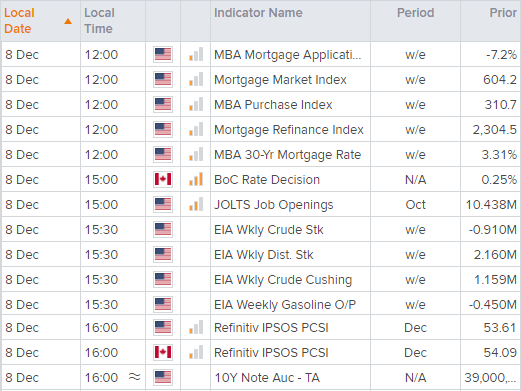Click the importance bars icon for JOLTS Job Openings
Image resolution: width=521 pixels, height=391 pixels.
196,204
